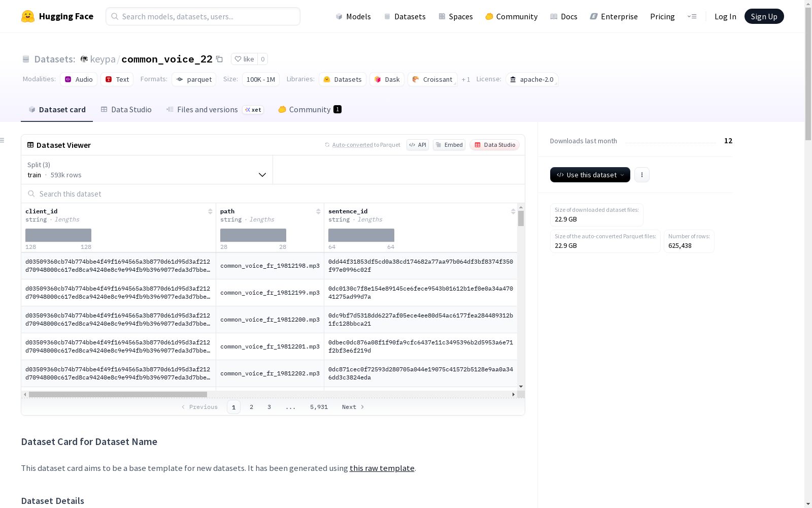Image resolution: width=812 pixels, height=508 pixels.
Task: Open the API button in Dataset Viewer
Action: tap(418, 145)
